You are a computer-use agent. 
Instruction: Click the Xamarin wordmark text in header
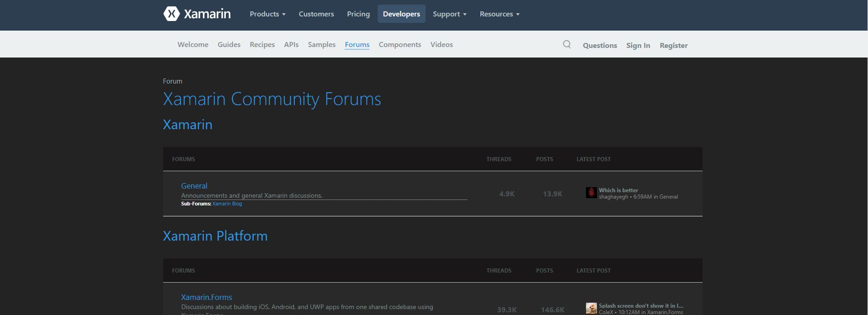tap(207, 14)
